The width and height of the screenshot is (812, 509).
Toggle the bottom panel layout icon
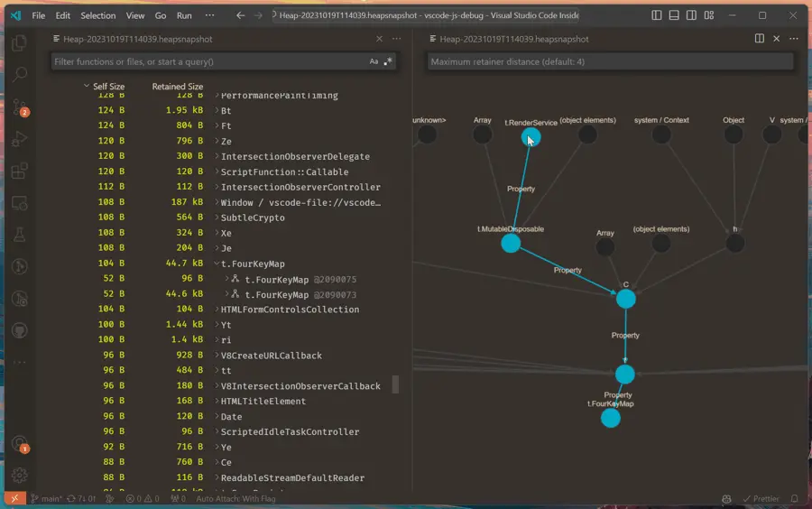(x=674, y=15)
